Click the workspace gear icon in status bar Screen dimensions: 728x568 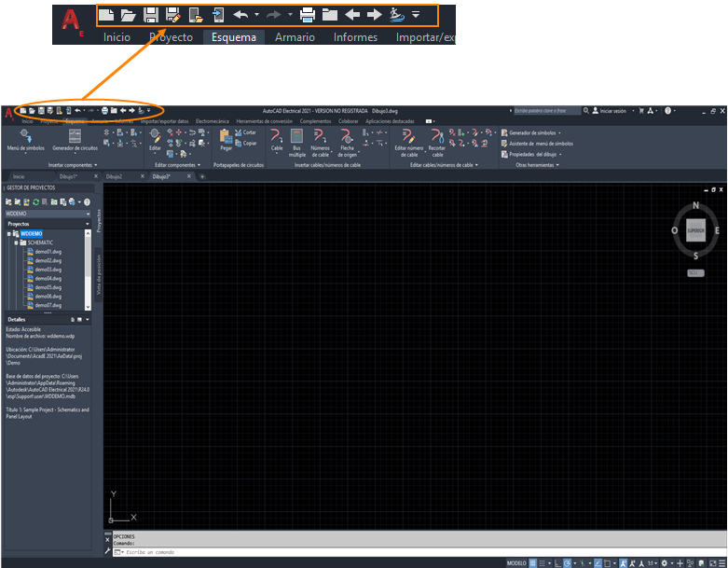tap(664, 563)
